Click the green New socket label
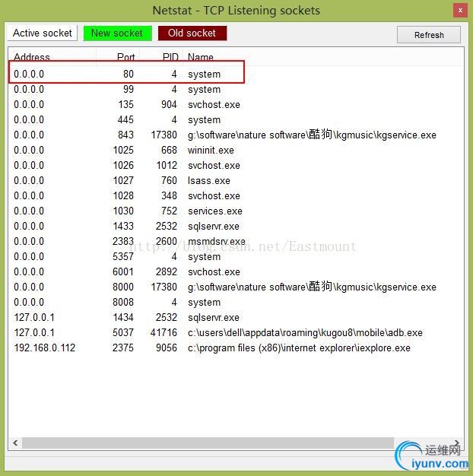The height and width of the screenshot is (476, 473). click(x=118, y=33)
